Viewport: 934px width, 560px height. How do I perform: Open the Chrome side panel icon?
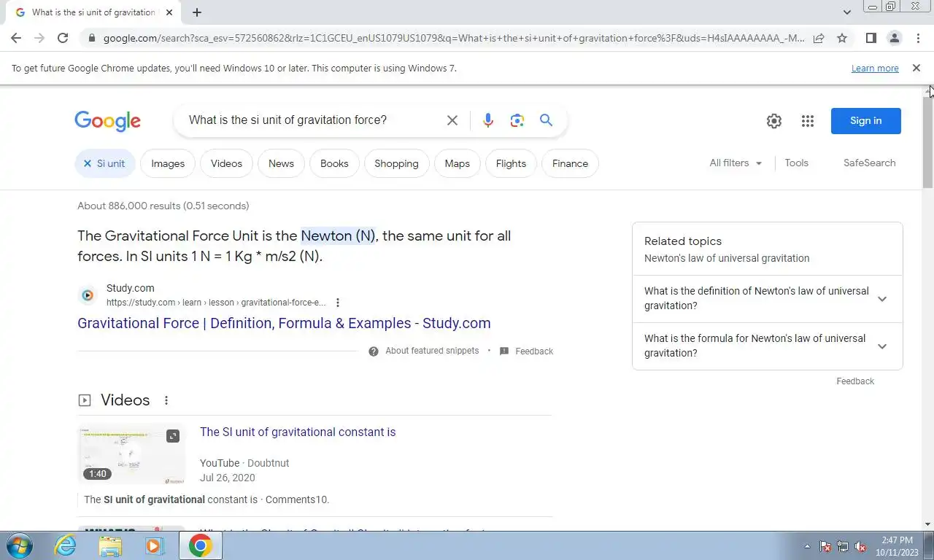871,38
